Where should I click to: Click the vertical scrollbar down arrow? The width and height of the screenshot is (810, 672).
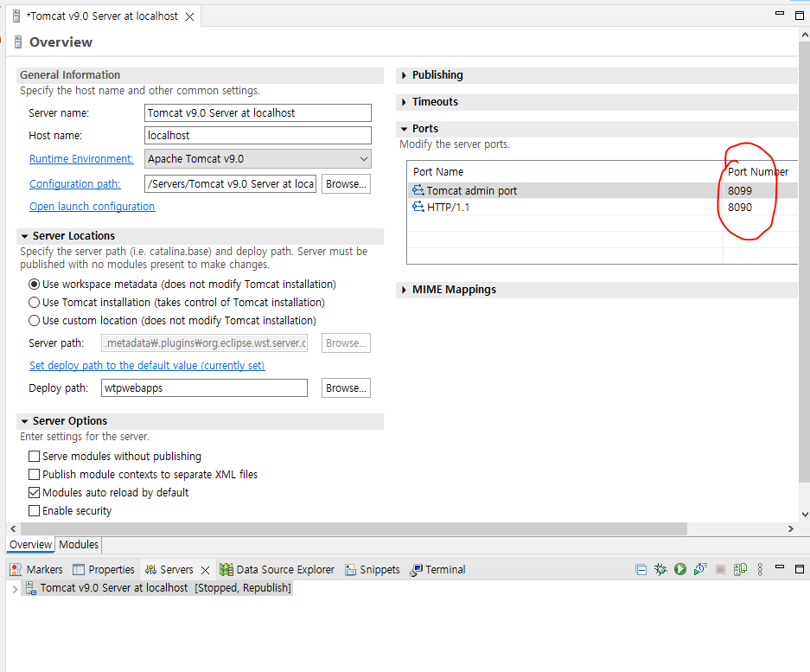(x=804, y=515)
